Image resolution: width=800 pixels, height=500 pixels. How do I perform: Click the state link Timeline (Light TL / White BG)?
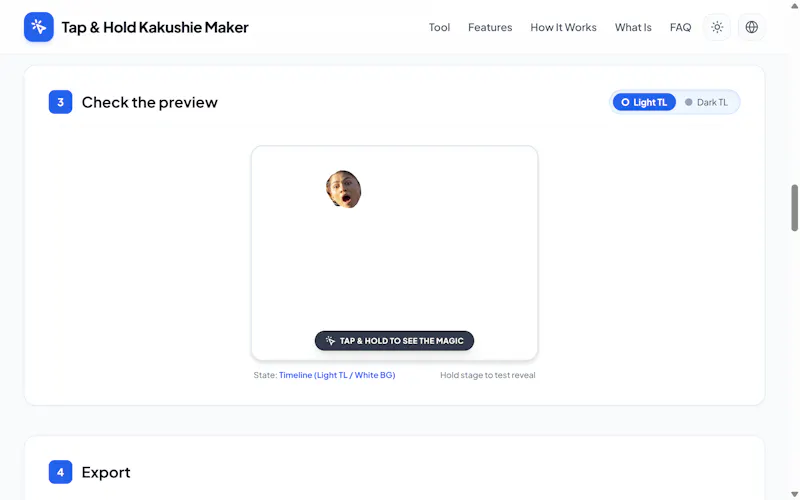337,375
